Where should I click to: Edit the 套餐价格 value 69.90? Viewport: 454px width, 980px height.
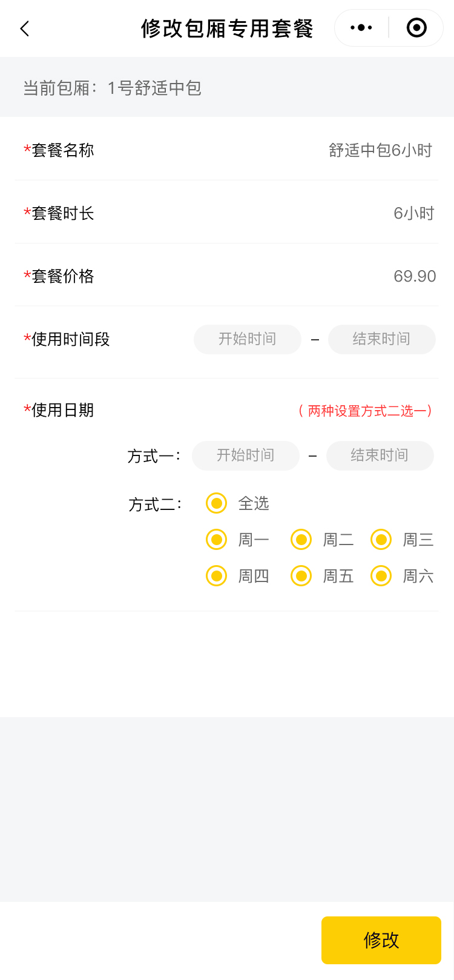415,276
